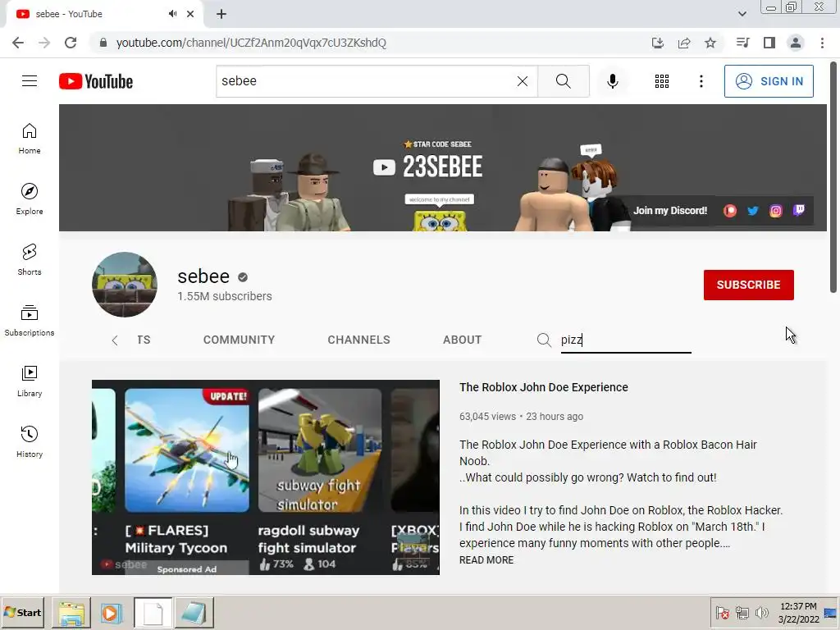This screenshot has height=630, width=840.
Task: Click 'Join my Discord!' banner link
Action: pyautogui.click(x=670, y=211)
